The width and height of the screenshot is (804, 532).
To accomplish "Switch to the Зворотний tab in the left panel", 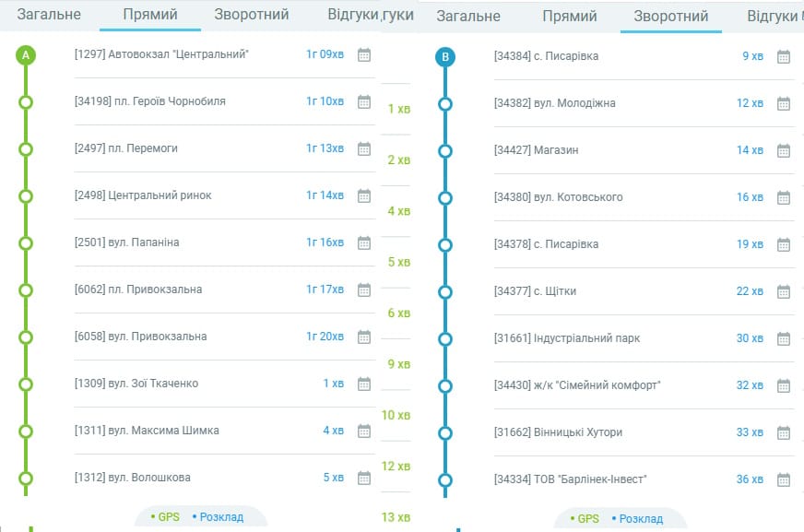I will (252, 14).
